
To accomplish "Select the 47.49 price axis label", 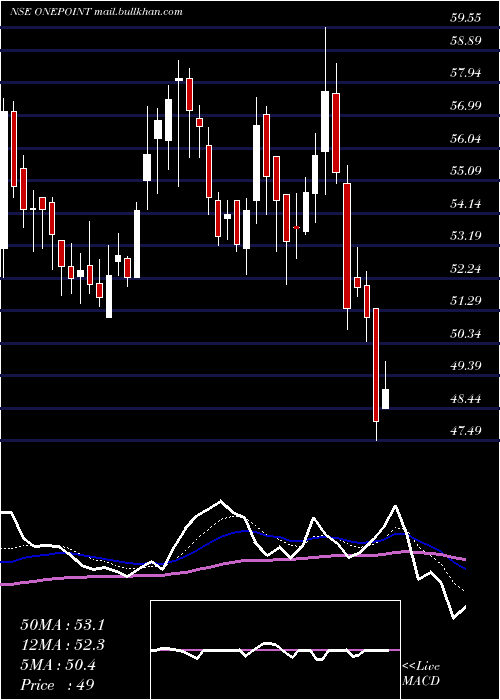I will [x=466, y=431].
